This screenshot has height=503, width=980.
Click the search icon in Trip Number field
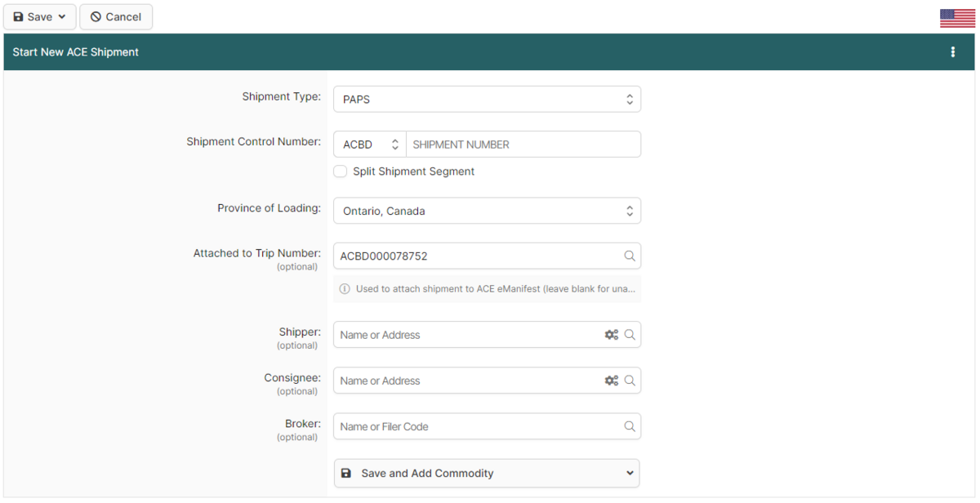[630, 256]
